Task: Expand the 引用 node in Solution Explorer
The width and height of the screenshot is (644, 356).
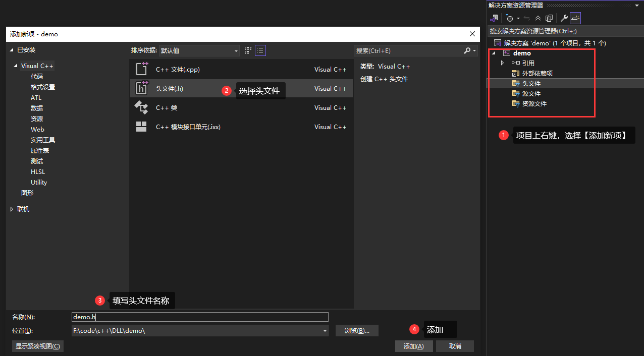Action: click(x=502, y=63)
